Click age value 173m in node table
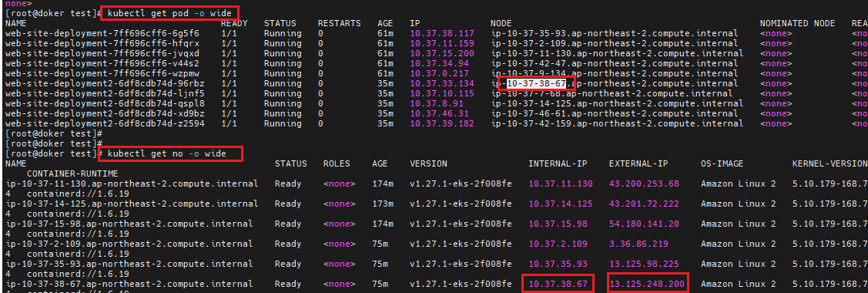Image resolution: width=868 pixels, height=293 pixels. (x=383, y=204)
